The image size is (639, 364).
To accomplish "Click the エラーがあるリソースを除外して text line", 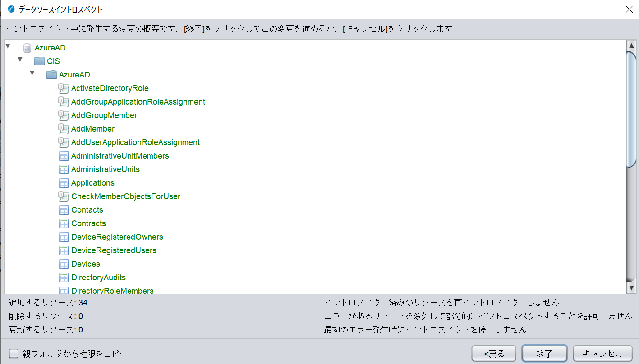I will [x=478, y=316].
